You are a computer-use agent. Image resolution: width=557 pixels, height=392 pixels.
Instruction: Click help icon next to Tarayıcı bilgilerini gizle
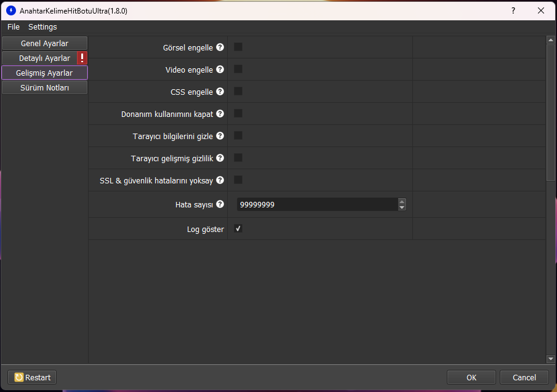[x=220, y=135]
